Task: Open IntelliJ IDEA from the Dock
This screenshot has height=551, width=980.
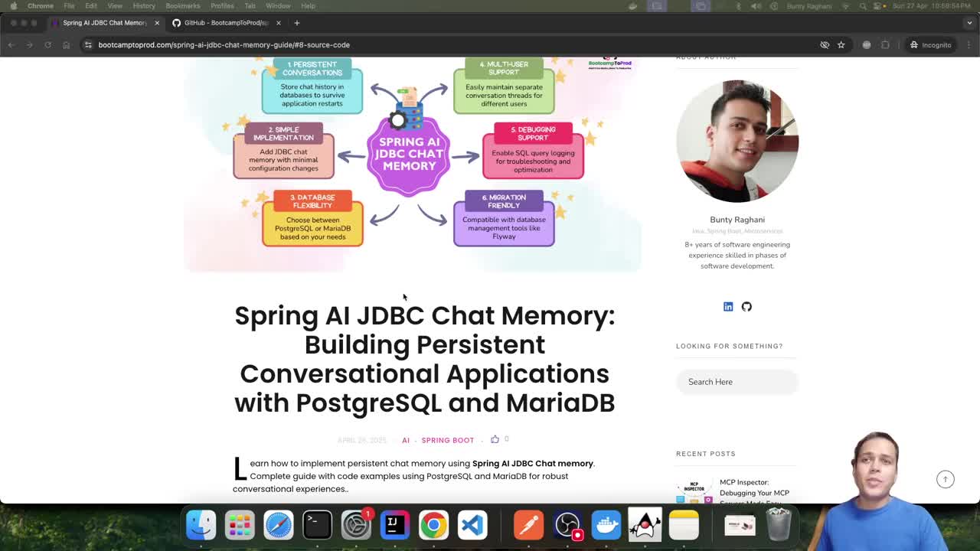Action: point(394,525)
